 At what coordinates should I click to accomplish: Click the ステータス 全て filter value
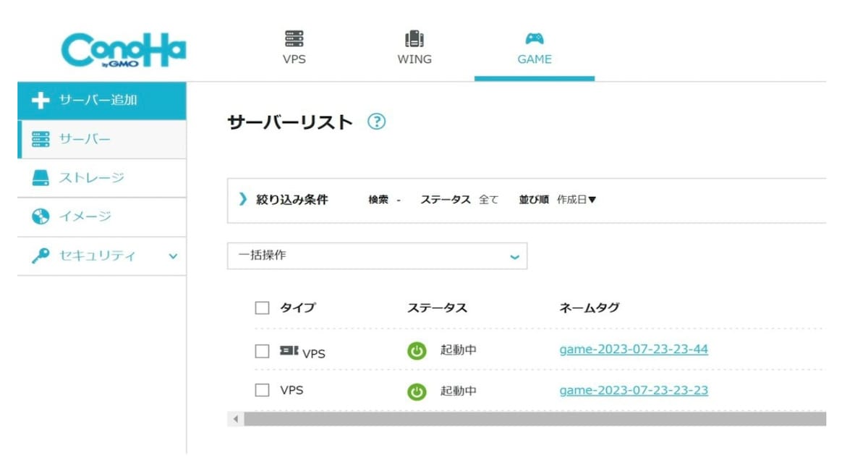pyautogui.click(x=489, y=200)
